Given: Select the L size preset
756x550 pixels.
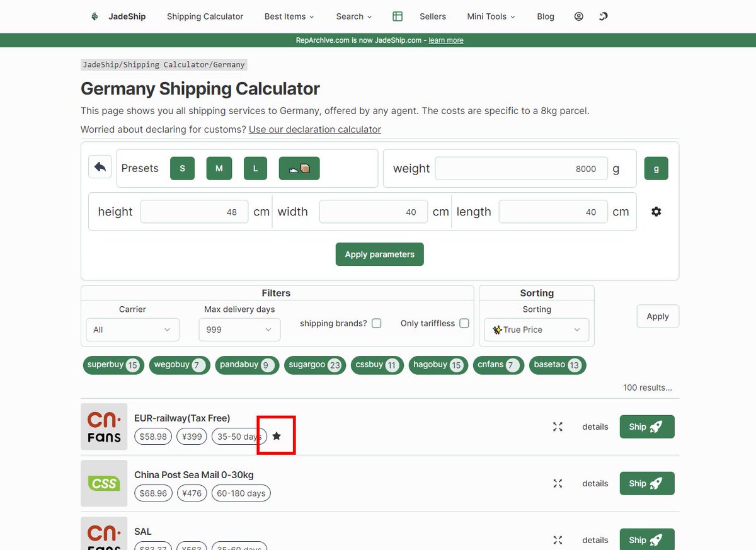Looking at the screenshot, I should 255,168.
